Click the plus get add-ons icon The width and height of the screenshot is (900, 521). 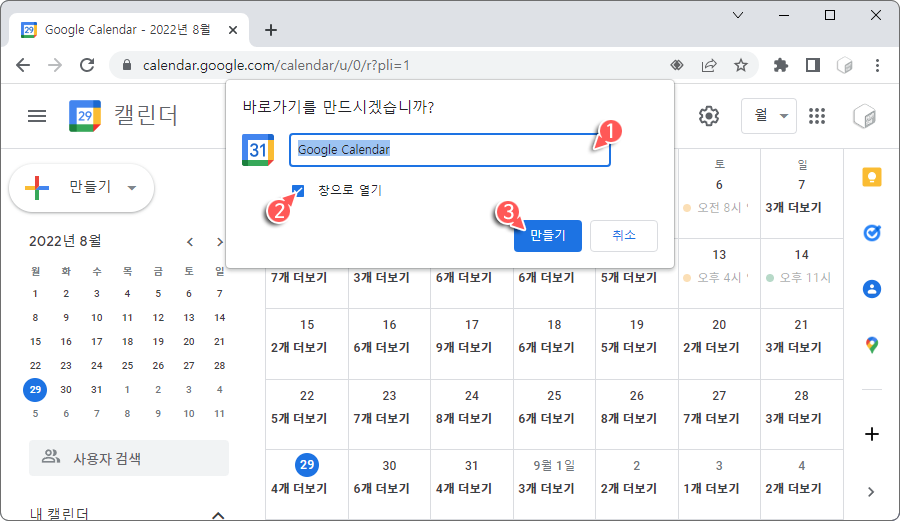872,434
